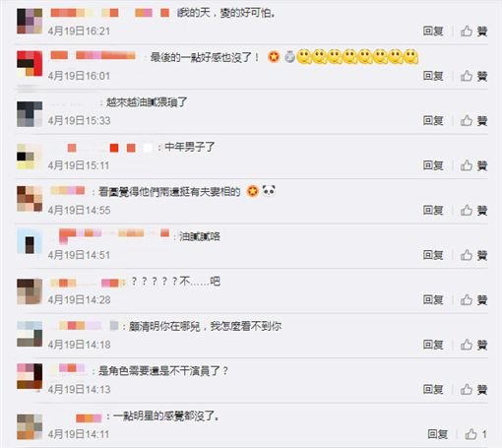Click thumbs-up on the 4月19日14:28 comment

(473, 299)
